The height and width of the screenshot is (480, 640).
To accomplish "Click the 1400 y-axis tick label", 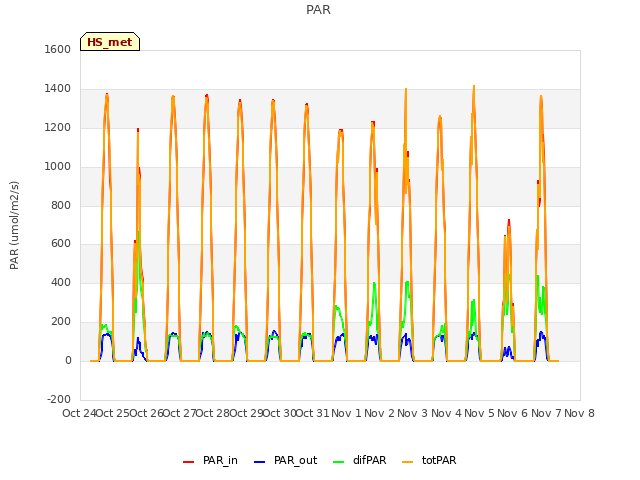I will pos(58,89).
